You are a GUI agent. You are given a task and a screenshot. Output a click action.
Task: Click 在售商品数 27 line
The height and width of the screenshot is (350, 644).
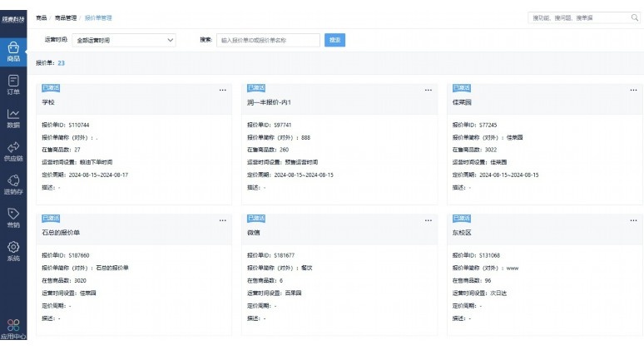click(x=61, y=150)
